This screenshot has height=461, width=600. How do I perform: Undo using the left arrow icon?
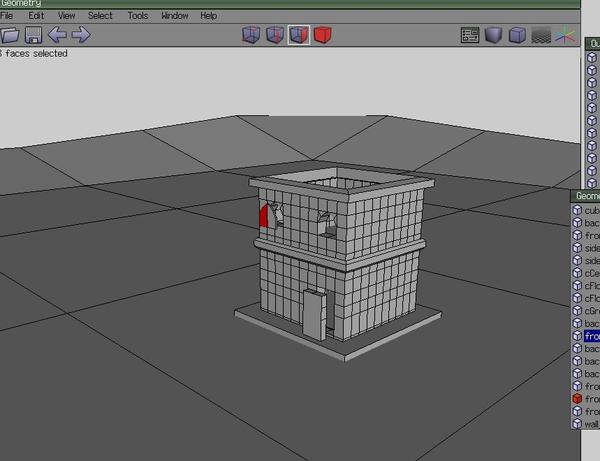click(x=57, y=35)
